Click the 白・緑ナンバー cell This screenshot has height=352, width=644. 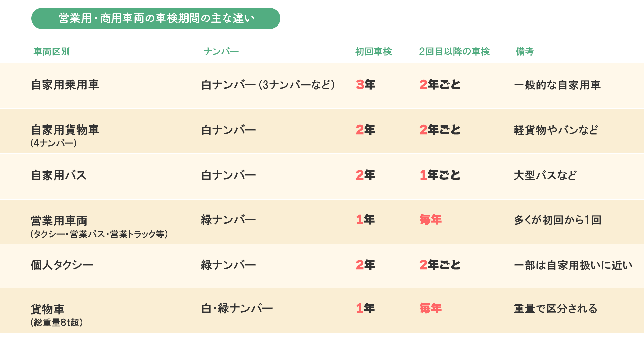pos(237,308)
